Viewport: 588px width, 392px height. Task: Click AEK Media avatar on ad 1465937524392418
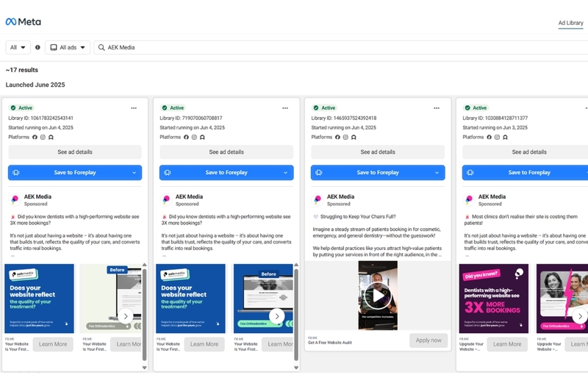(x=318, y=199)
